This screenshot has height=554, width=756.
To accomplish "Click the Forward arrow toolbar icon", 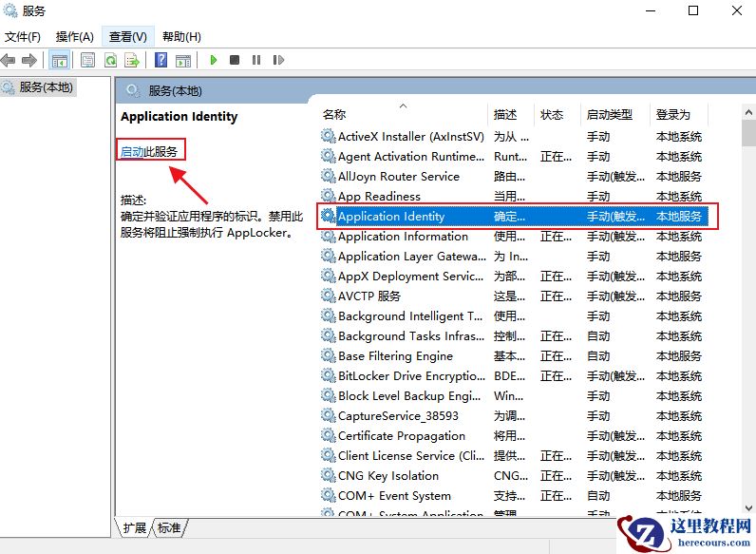I will pos(28,60).
